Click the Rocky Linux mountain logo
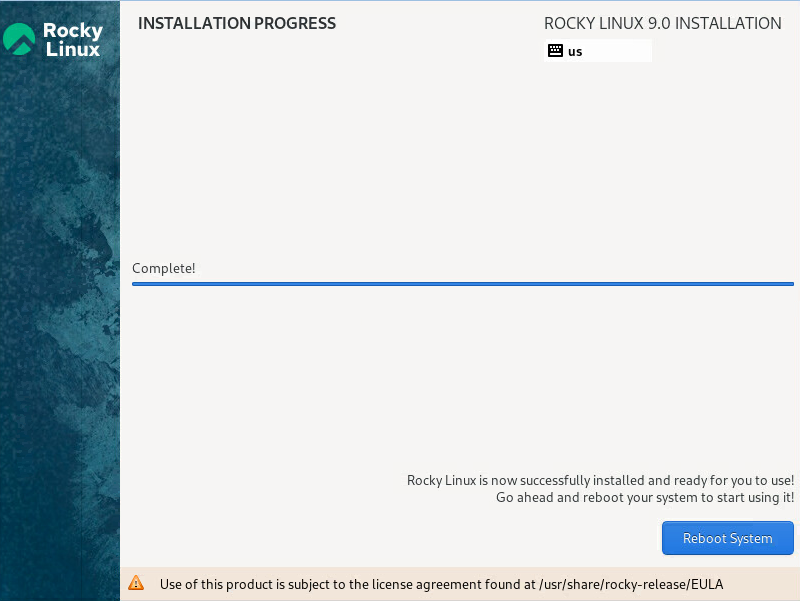800x601 pixels. pyautogui.click(x=19, y=39)
